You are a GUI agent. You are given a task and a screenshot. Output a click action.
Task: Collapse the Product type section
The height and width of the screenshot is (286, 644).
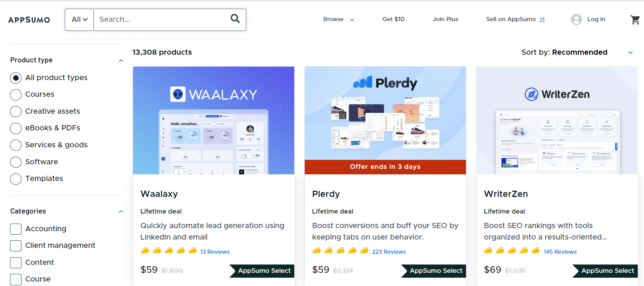tap(121, 60)
